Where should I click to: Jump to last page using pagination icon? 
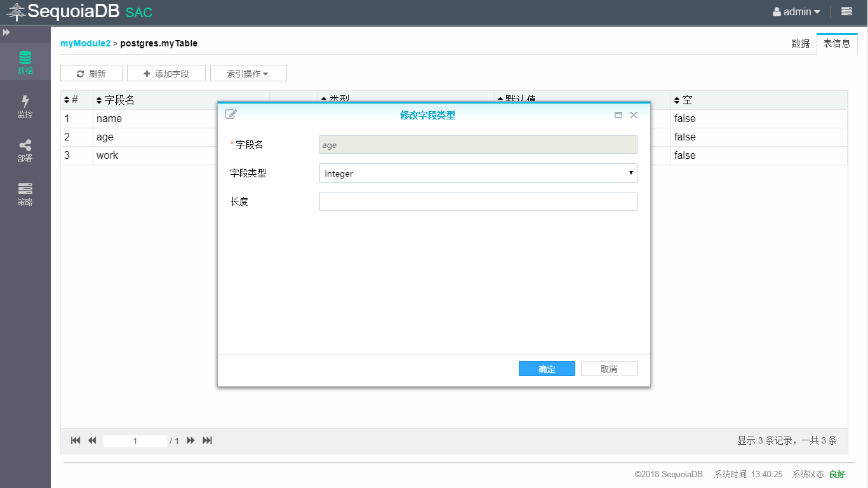(x=207, y=440)
